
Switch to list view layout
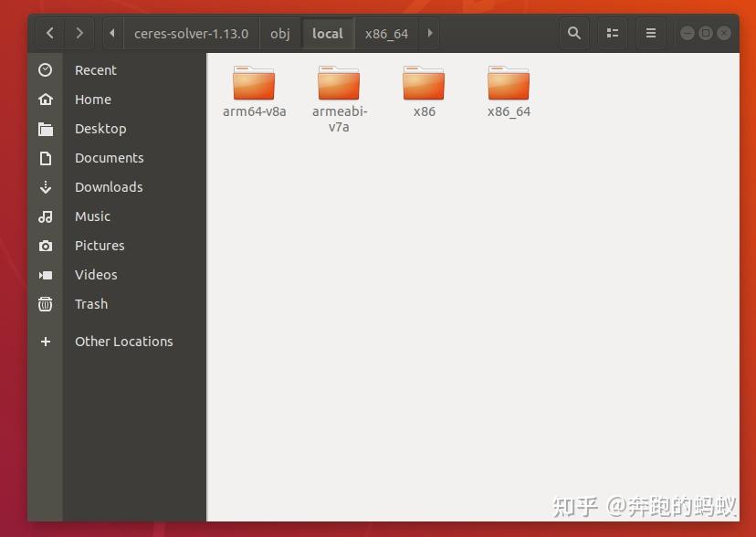(x=613, y=33)
